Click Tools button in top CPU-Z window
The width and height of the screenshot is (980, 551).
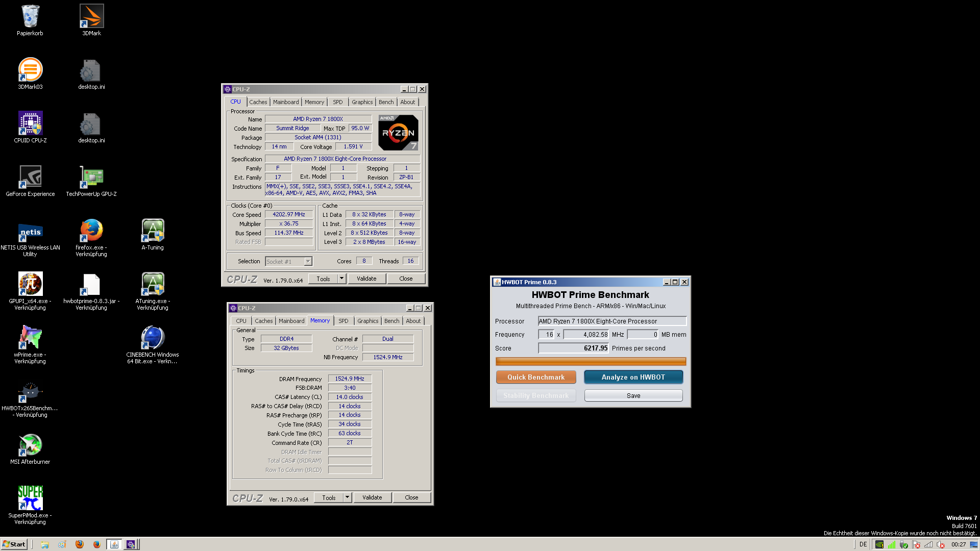click(323, 279)
